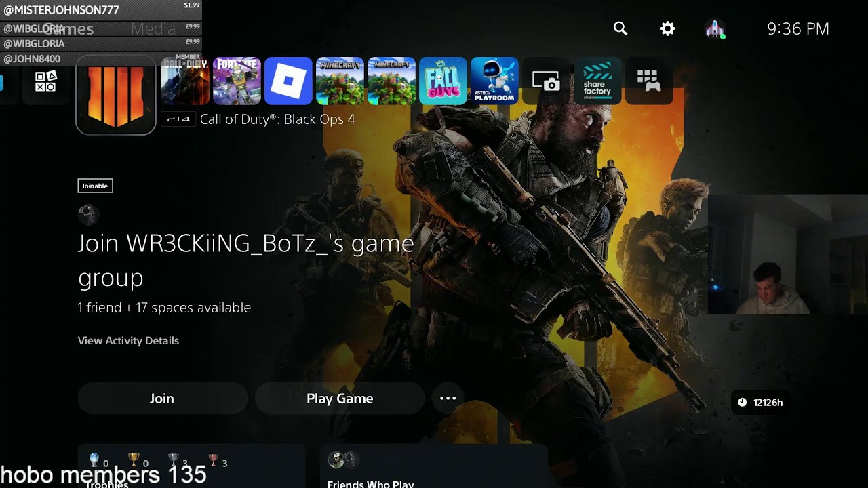Viewport: 868px width, 488px height.
Task: Open View Activity Details
Action: [128, 340]
